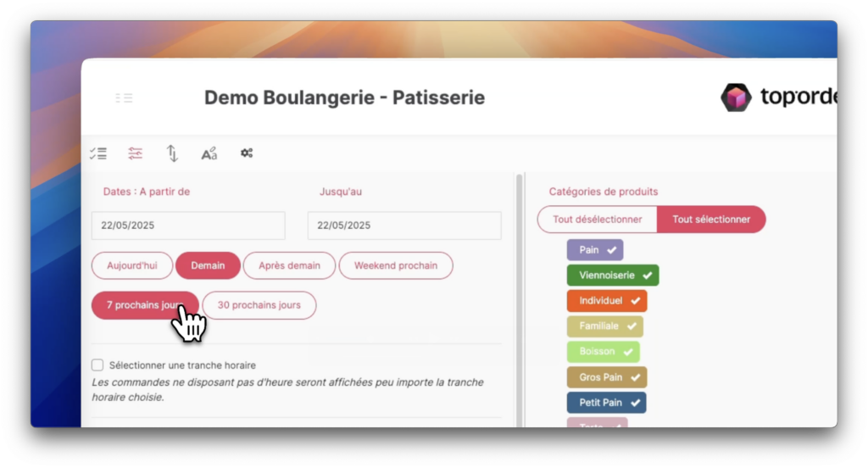This screenshot has width=868, height=468.
Task: Open the font size settings icon
Action: (209, 153)
